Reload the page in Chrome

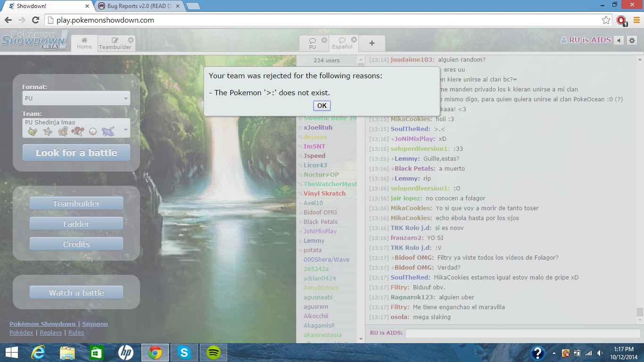click(x=35, y=20)
